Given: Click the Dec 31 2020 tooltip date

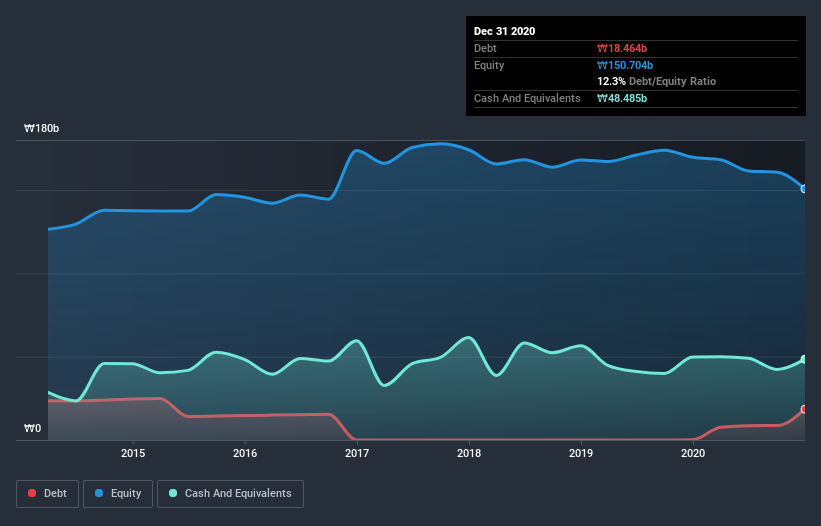Looking at the screenshot, I should [x=504, y=31].
